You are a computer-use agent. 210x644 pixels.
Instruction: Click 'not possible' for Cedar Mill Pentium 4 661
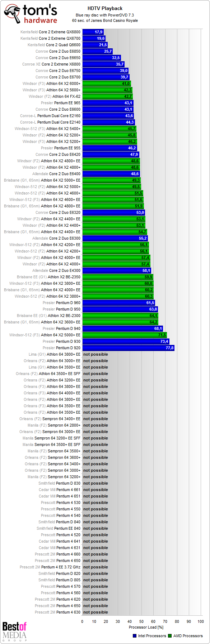click(95, 490)
